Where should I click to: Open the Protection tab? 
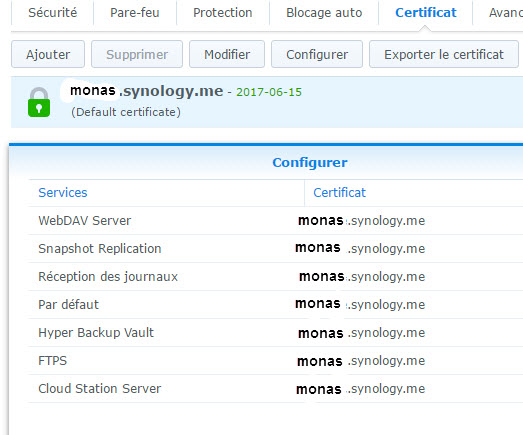pos(222,13)
